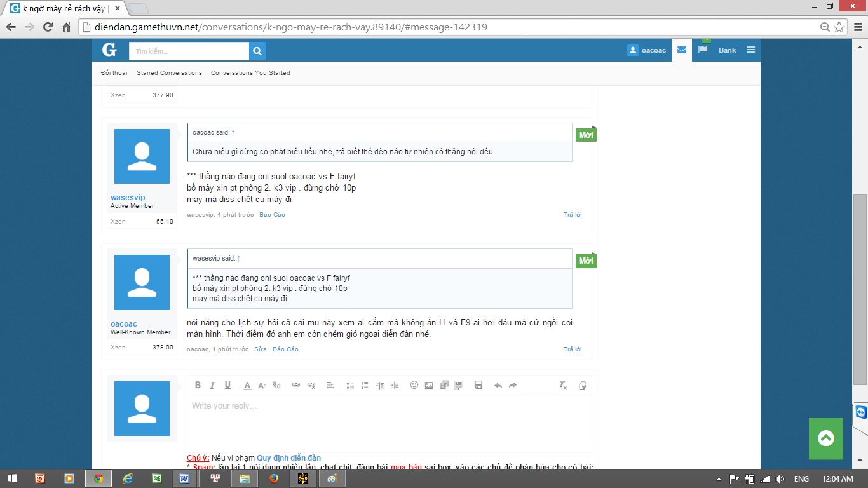
Task: Open the oacoac account menu
Action: pyautogui.click(x=647, y=50)
